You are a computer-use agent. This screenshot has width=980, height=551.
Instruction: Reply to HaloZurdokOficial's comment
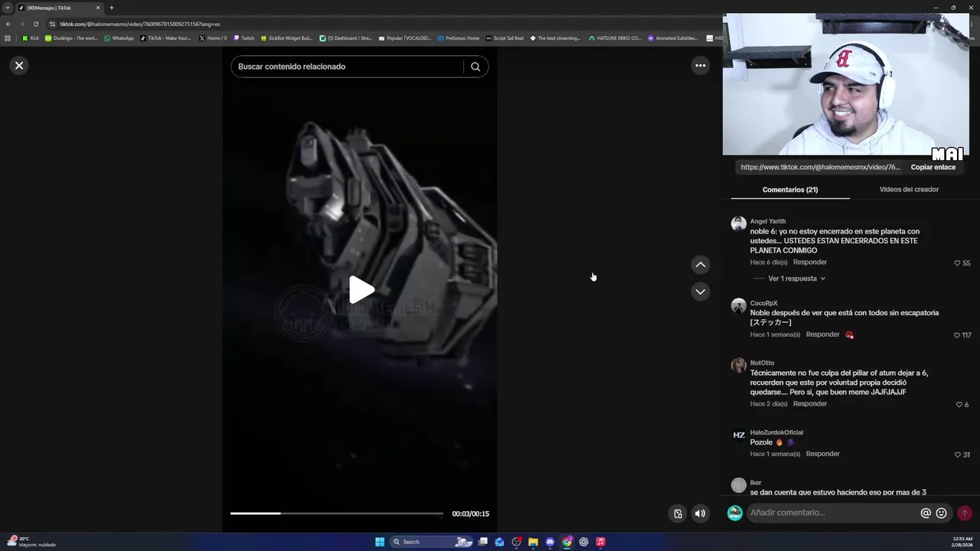click(x=822, y=454)
